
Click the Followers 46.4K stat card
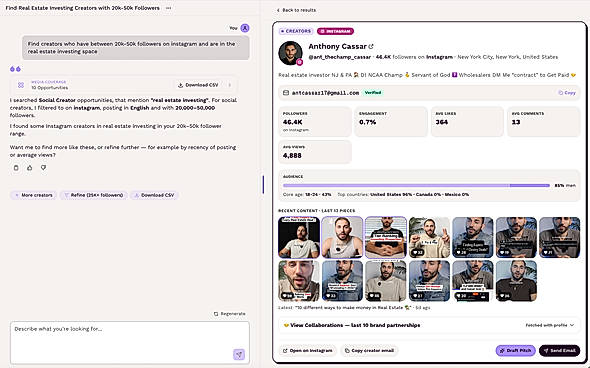315,122
